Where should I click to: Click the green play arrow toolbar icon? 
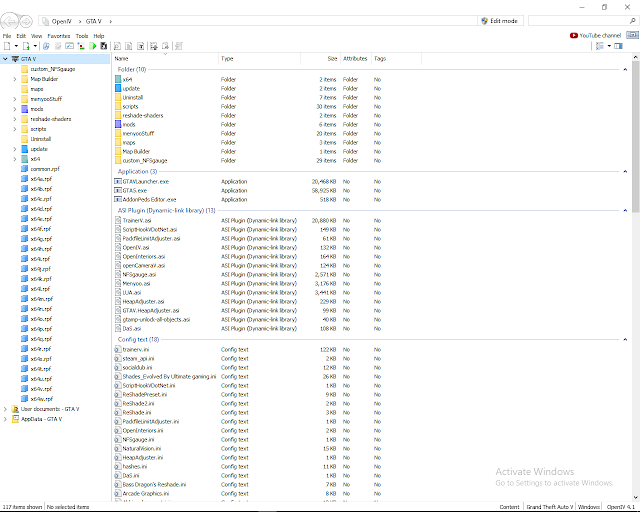pyautogui.click(x=93, y=46)
